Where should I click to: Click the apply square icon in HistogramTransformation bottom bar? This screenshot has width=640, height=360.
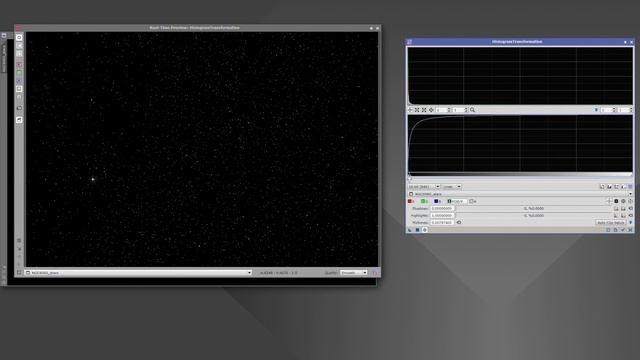coord(417,230)
